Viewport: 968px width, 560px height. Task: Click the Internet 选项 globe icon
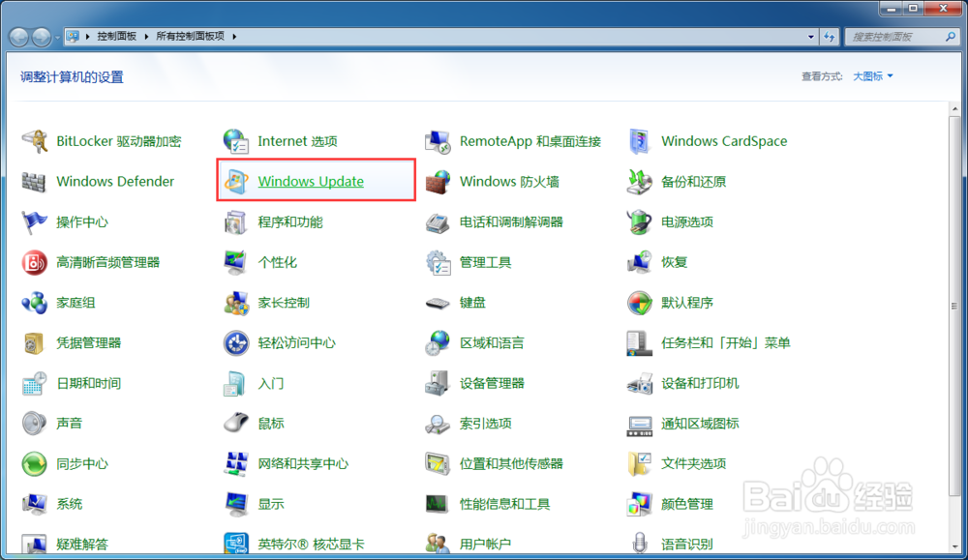click(x=236, y=141)
